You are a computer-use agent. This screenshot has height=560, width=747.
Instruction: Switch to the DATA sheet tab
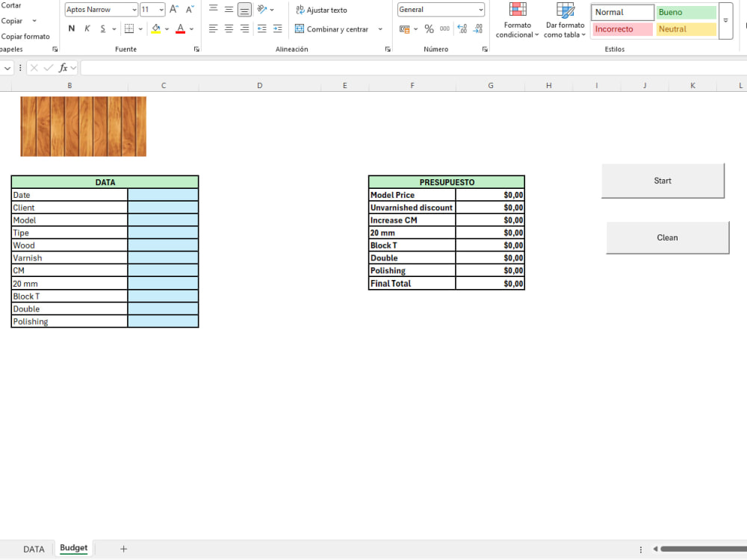[34, 549]
